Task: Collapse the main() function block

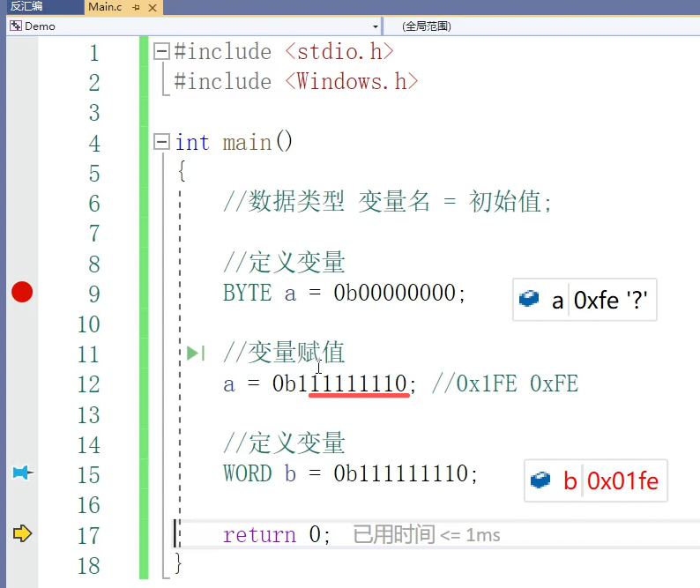Action: [161, 142]
